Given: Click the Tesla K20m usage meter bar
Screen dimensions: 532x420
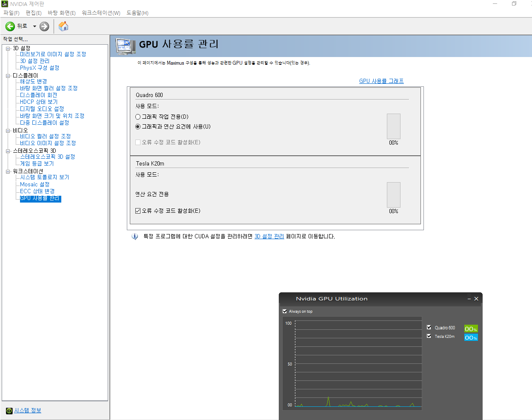Looking at the screenshot, I should [x=394, y=195].
